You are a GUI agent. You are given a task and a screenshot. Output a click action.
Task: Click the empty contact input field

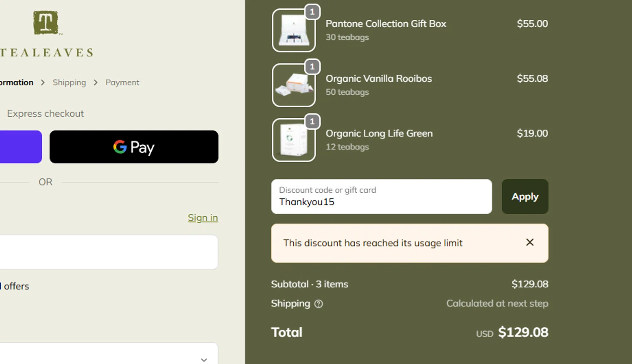pyautogui.click(x=109, y=252)
